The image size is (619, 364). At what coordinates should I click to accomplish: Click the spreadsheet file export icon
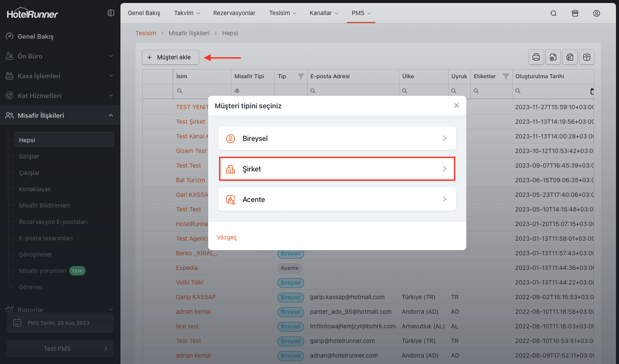click(x=553, y=57)
